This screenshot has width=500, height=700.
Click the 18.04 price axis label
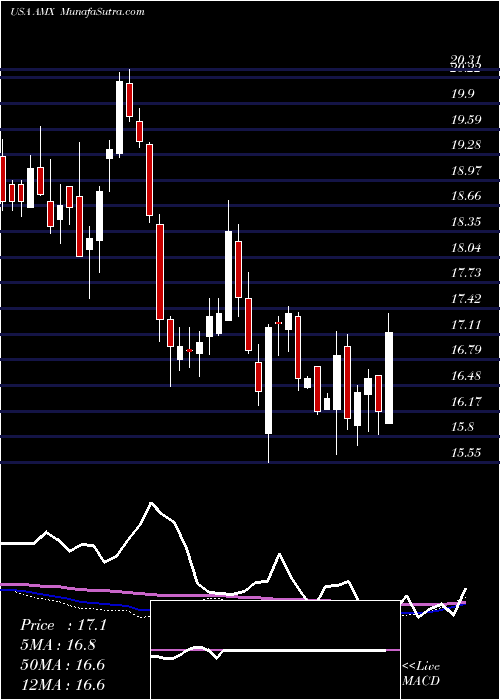tap(467, 247)
